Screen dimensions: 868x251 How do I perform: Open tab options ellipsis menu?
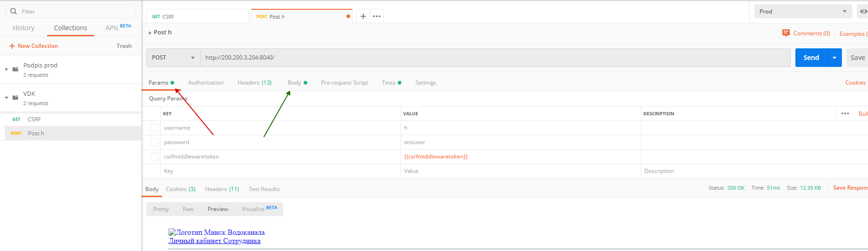pos(377,16)
